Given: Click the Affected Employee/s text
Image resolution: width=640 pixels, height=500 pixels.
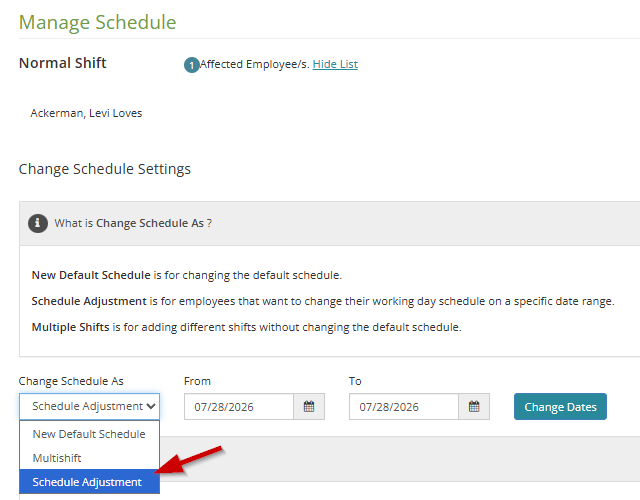Looking at the screenshot, I should point(255,64).
